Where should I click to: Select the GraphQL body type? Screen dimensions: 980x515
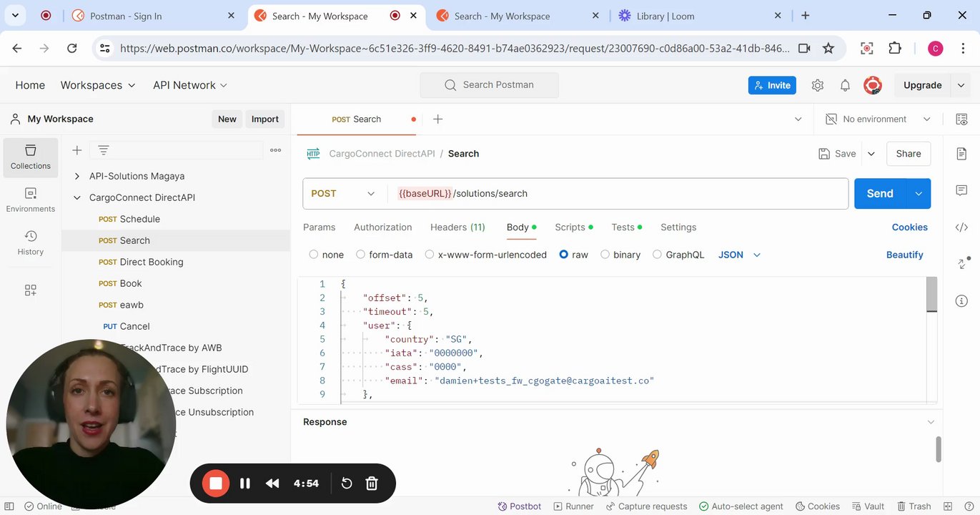click(657, 255)
